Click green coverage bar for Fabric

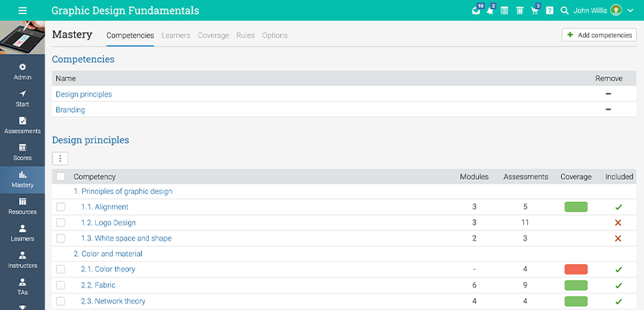coord(576,285)
